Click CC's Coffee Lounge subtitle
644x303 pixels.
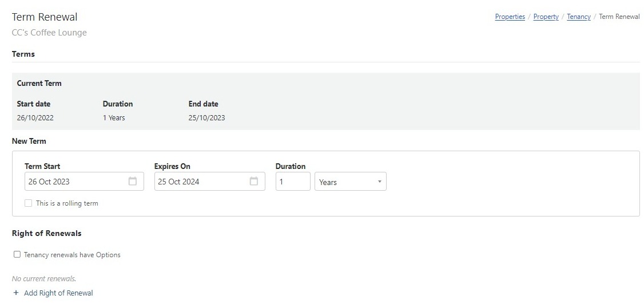[x=49, y=33]
